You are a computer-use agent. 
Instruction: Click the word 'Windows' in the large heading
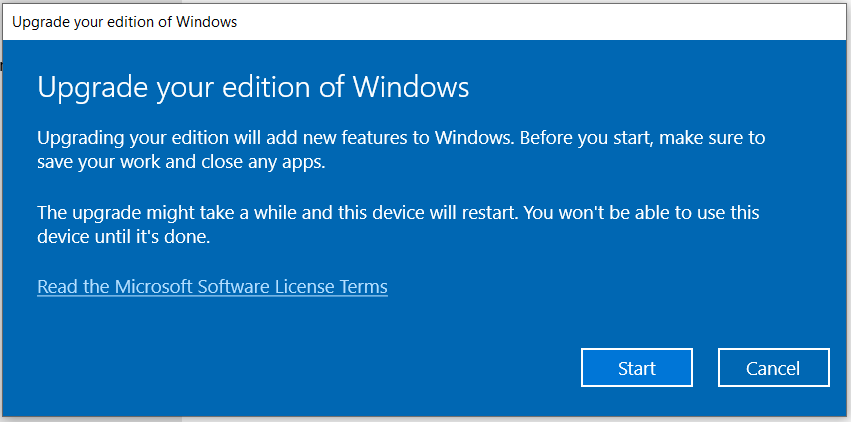415,87
